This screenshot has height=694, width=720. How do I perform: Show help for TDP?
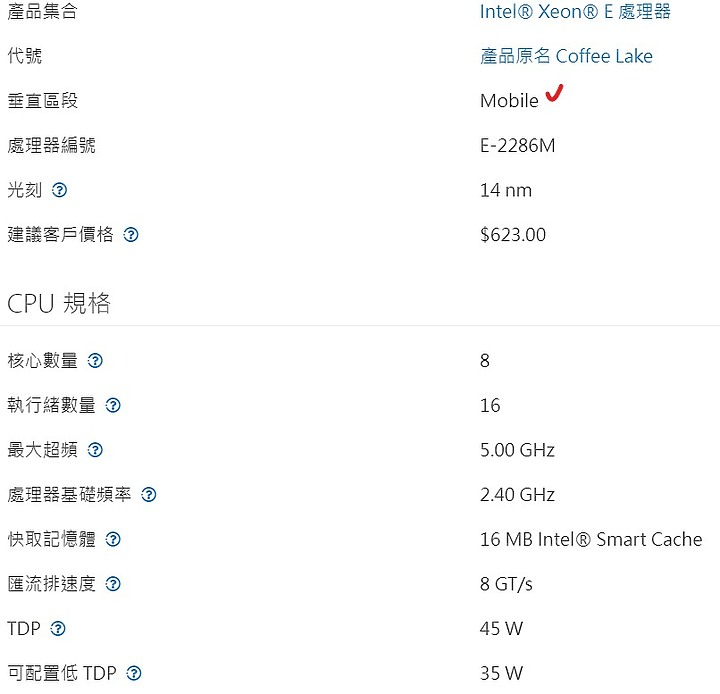[x=58, y=628]
